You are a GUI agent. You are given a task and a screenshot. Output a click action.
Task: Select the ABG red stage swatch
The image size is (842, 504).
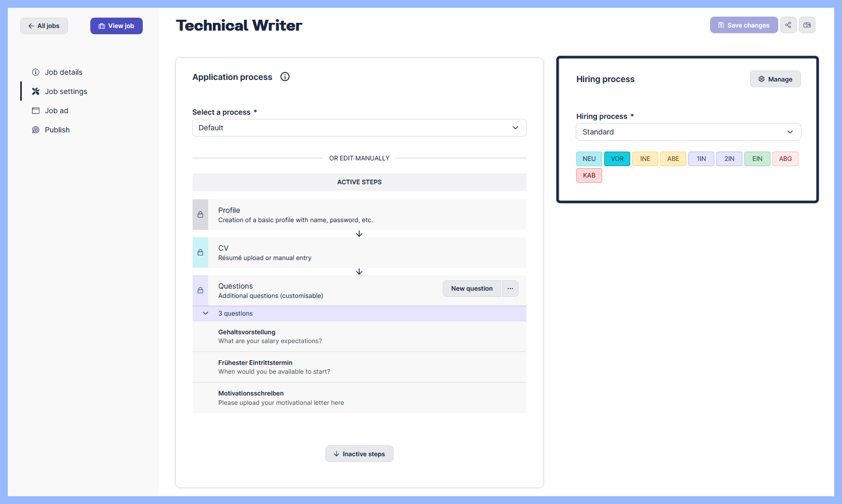[x=785, y=158]
